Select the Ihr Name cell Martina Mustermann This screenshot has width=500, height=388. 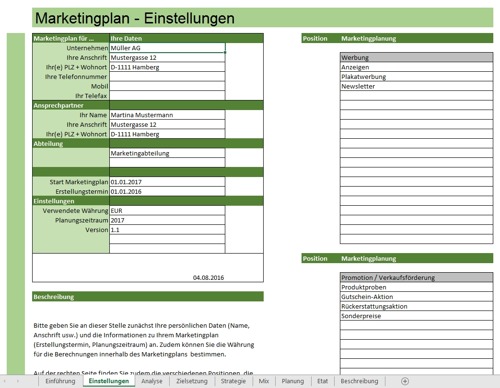167,115
